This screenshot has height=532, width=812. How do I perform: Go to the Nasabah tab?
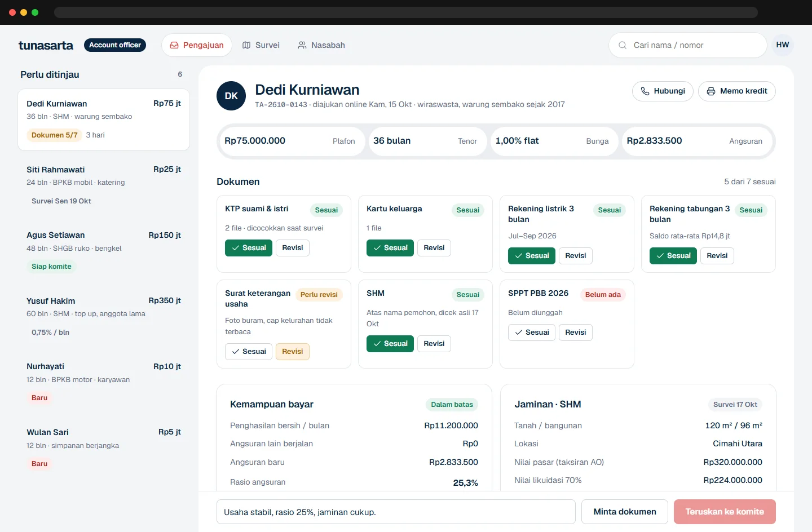click(x=321, y=45)
